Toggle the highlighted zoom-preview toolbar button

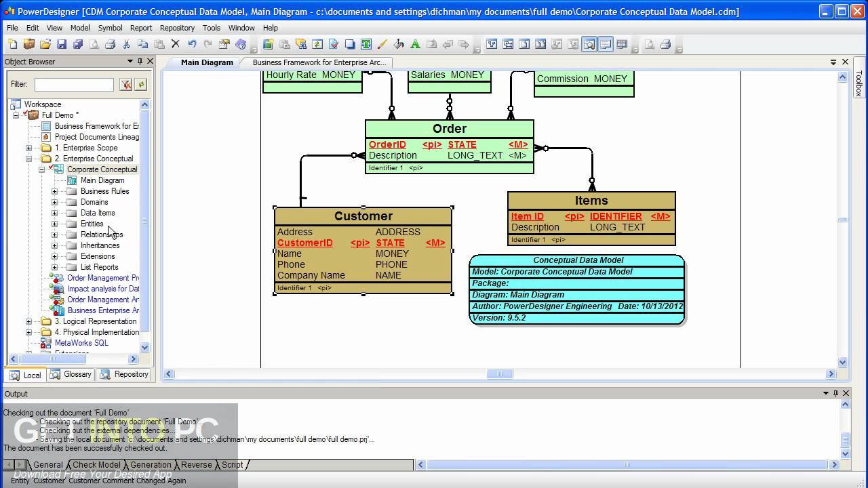coord(589,44)
